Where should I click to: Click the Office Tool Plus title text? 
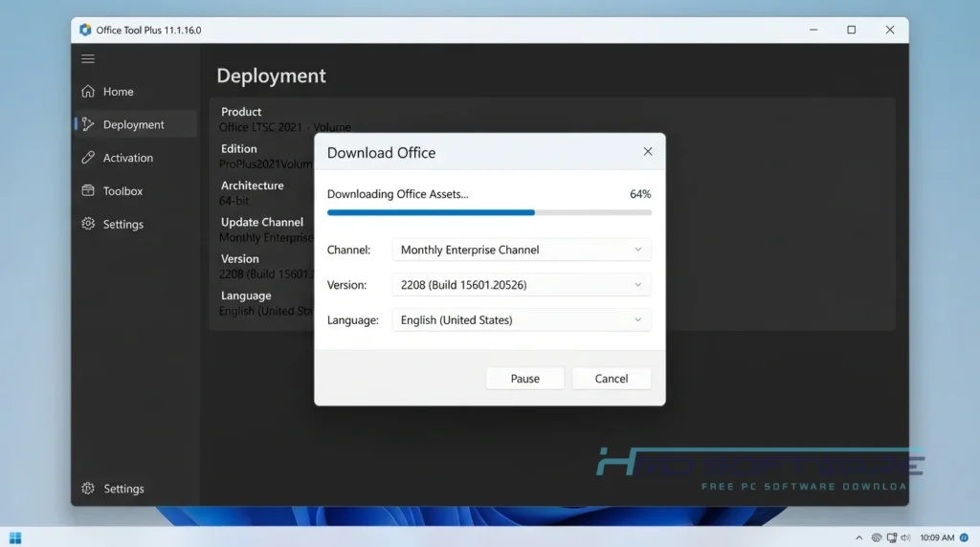point(148,30)
